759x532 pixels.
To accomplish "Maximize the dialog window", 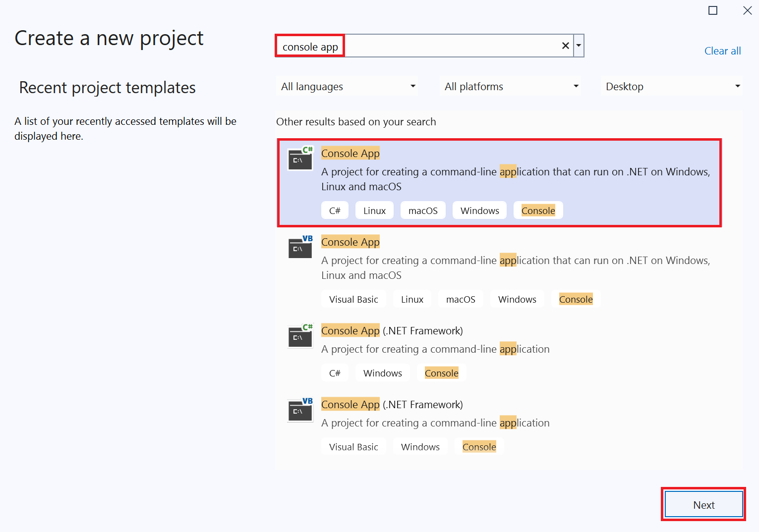I will (713, 10).
